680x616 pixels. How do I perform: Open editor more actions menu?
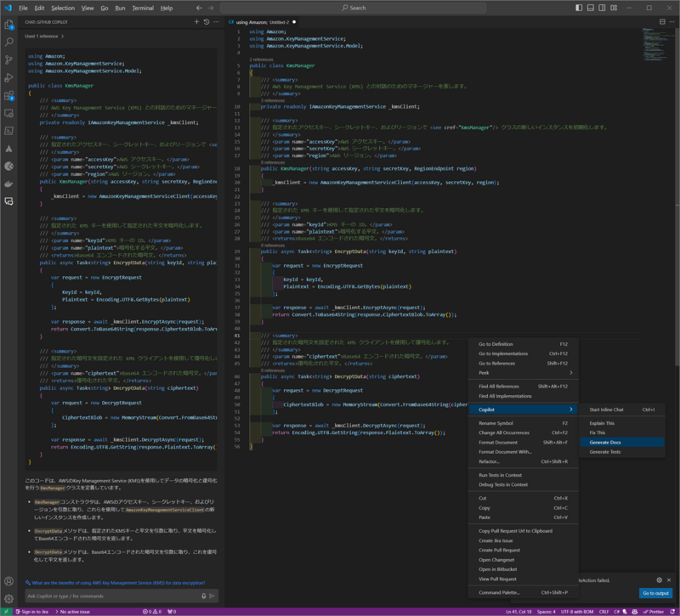(672, 22)
